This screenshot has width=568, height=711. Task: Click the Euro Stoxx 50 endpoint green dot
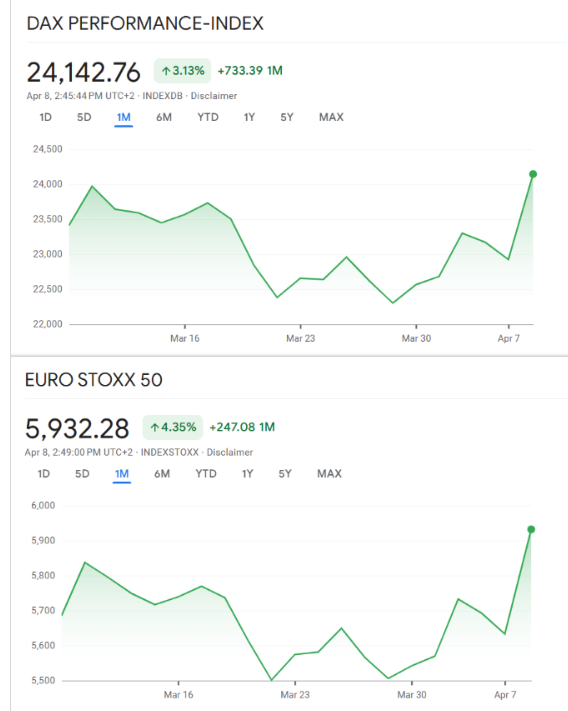[531, 530]
